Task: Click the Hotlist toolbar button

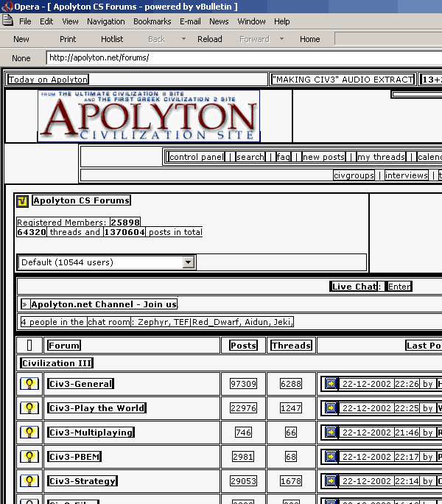Action: (x=112, y=39)
